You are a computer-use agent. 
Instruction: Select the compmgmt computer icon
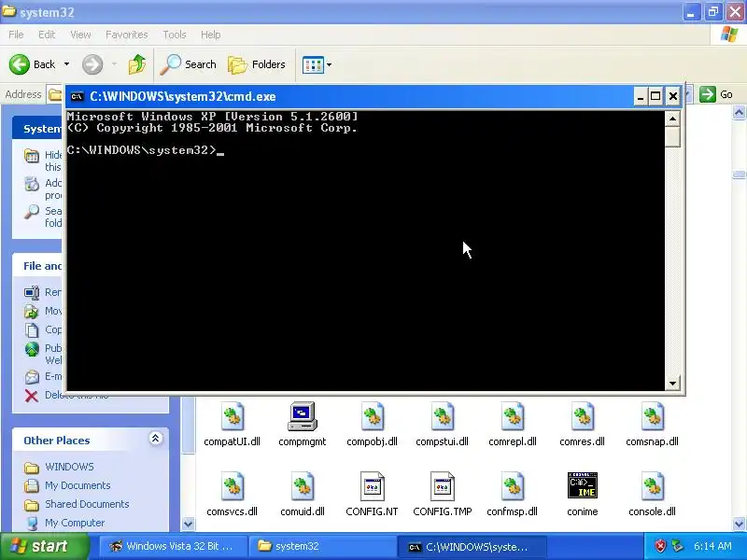(302, 416)
